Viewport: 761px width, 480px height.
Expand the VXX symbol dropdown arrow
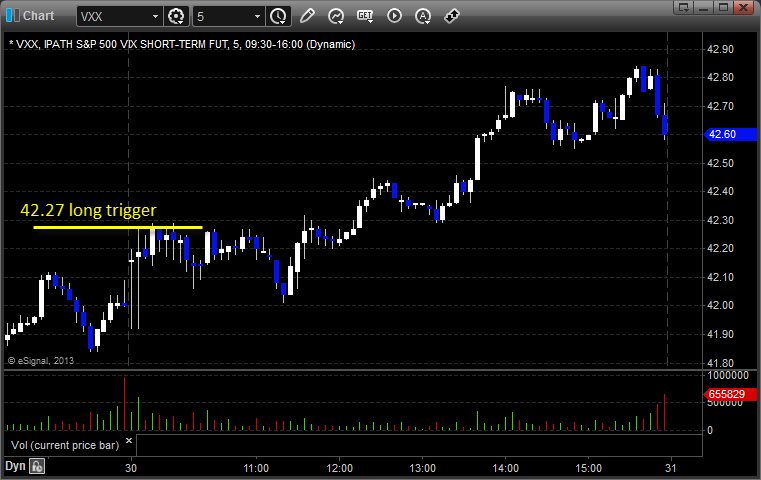(x=155, y=17)
